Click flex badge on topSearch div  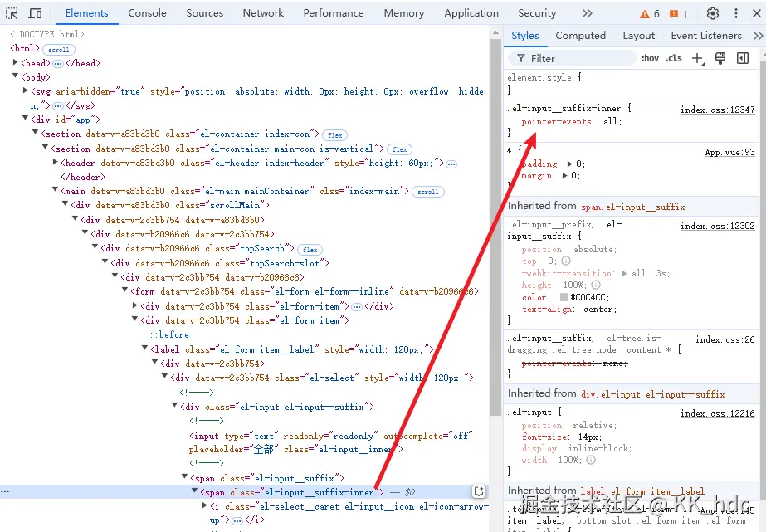pyautogui.click(x=310, y=250)
